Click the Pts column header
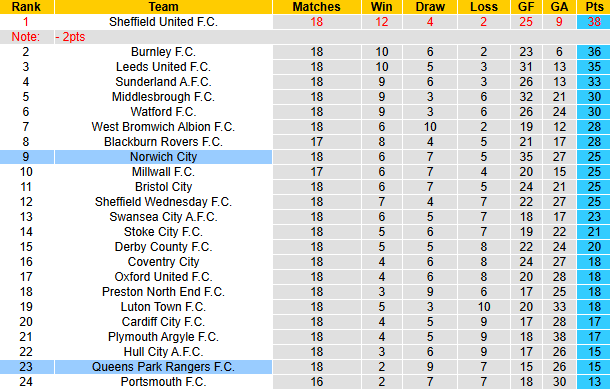 pyautogui.click(x=594, y=7)
